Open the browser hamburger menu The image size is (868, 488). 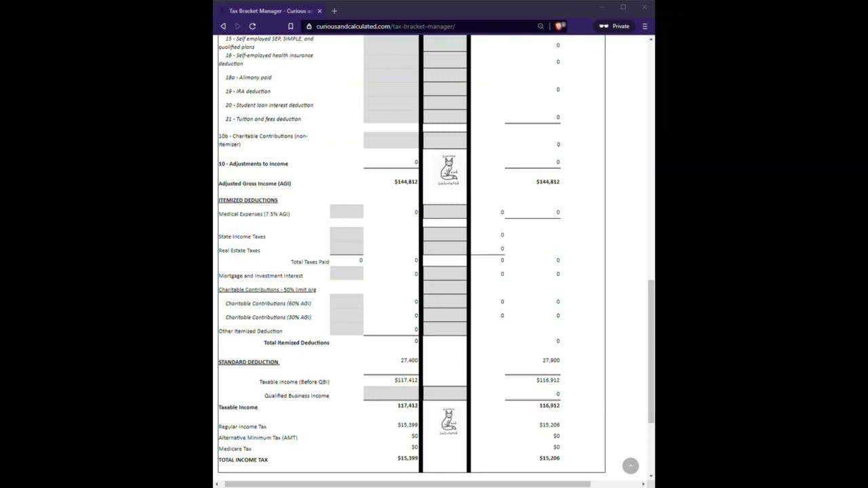click(645, 26)
